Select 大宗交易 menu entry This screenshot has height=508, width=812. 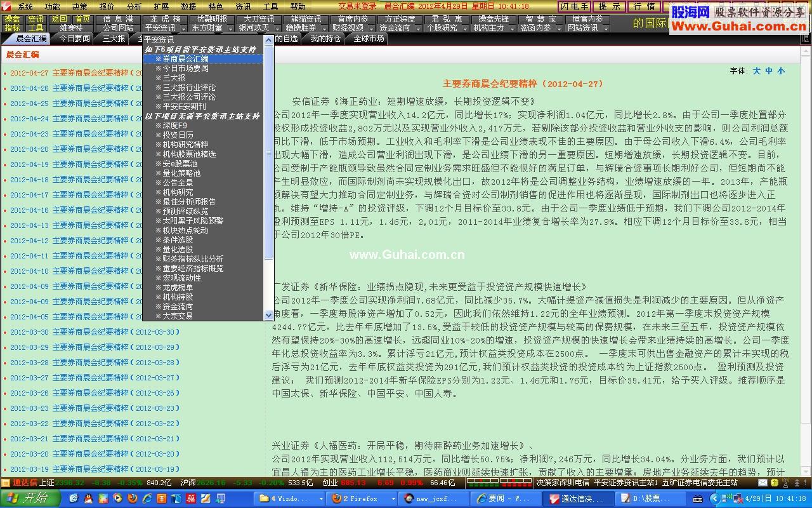click(x=202, y=316)
